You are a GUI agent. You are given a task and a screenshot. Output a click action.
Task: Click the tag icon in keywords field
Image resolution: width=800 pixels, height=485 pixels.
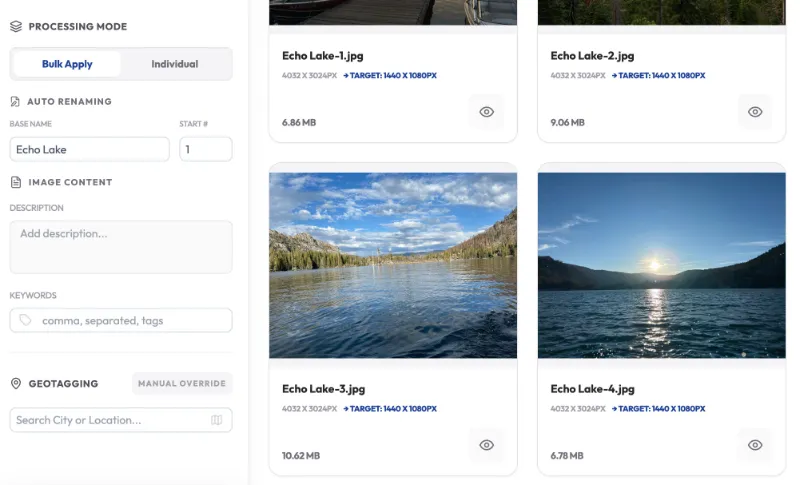pos(25,320)
